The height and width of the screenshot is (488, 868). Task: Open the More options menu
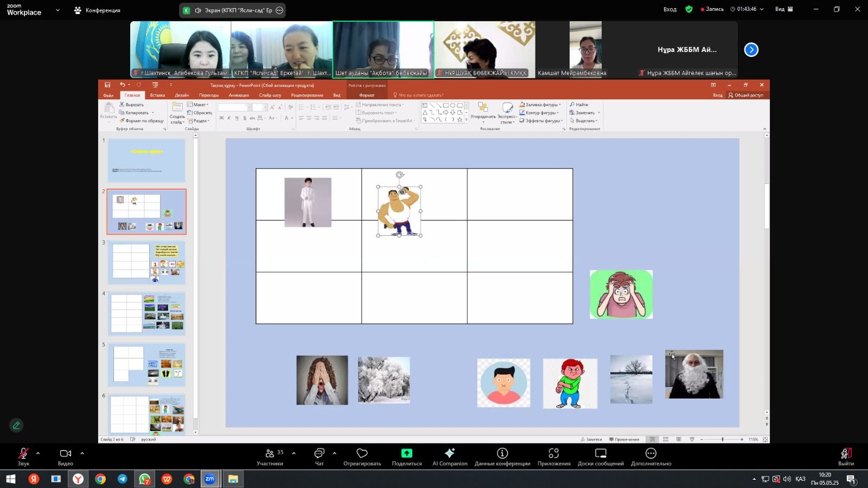650,456
